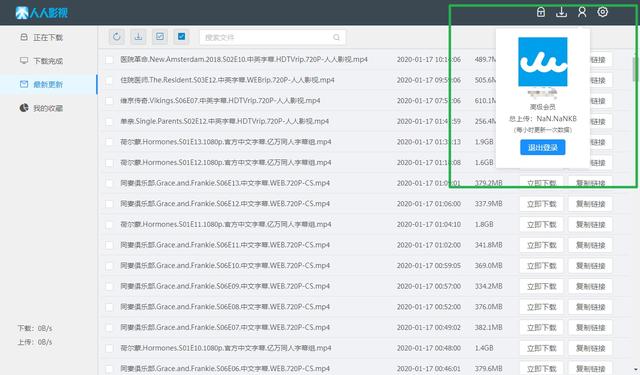640x375 pixels.
Task: Click the select-all check icon in toolbar
Action: (x=160, y=37)
